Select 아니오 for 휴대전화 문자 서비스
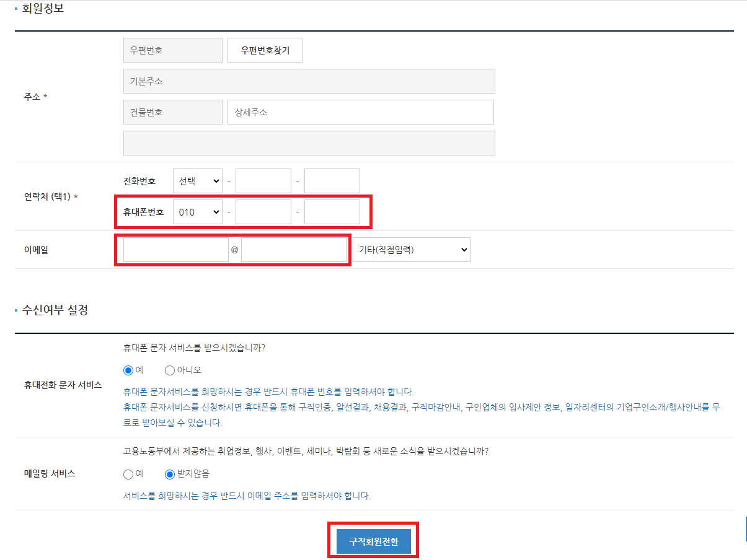Viewport: 747px width, 560px height. (x=169, y=370)
